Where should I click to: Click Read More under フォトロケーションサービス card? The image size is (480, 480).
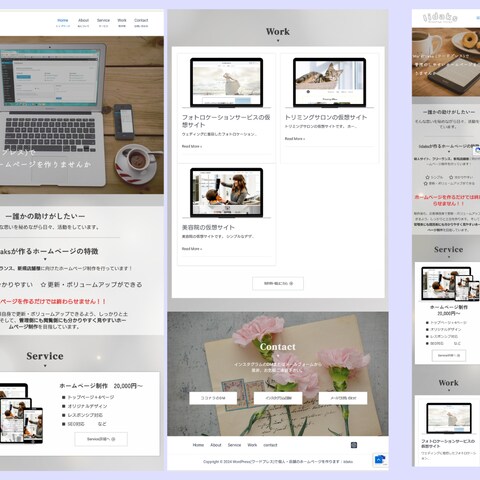click(192, 146)
